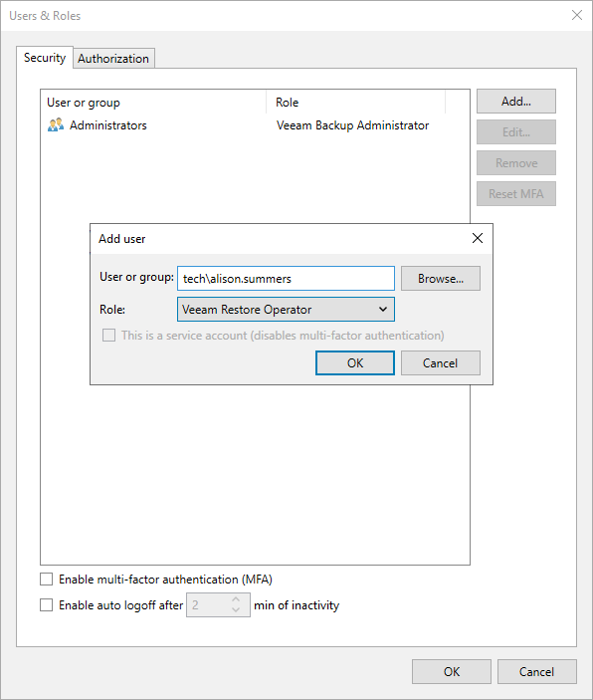The image size is (593, 700).
Task: Click the 'User or group' column header
Action: tap(153, 103)
